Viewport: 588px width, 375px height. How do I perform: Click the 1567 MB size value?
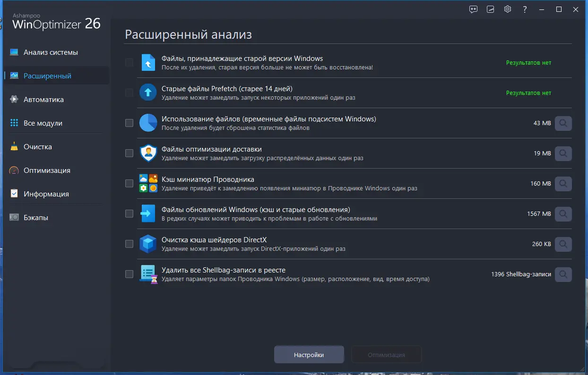click(539, 214)
